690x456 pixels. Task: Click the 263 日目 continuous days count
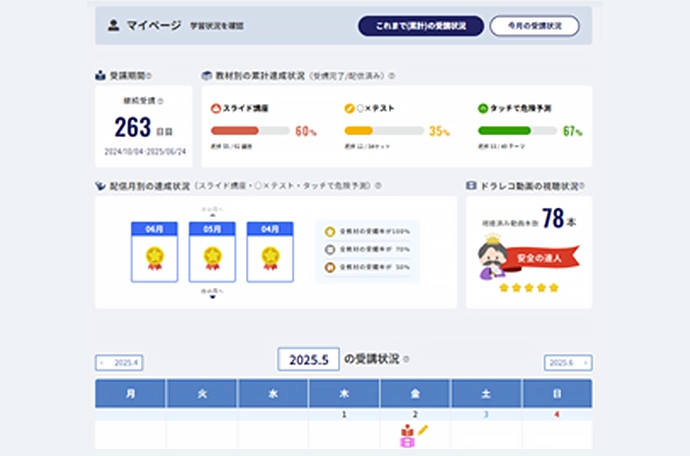[x=143, y=128]
